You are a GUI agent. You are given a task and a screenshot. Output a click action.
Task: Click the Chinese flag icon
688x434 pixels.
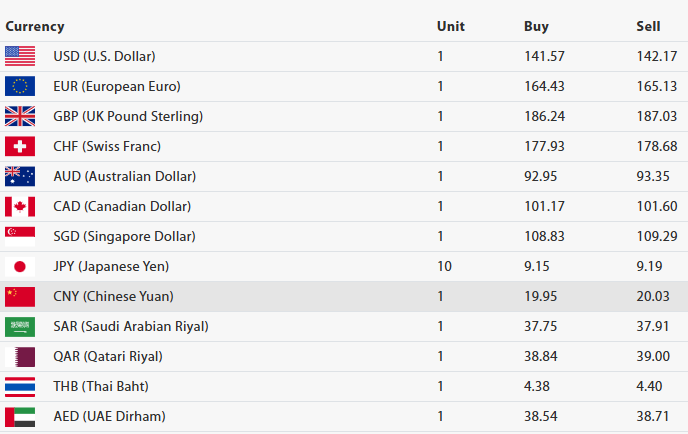click(20, 296)
